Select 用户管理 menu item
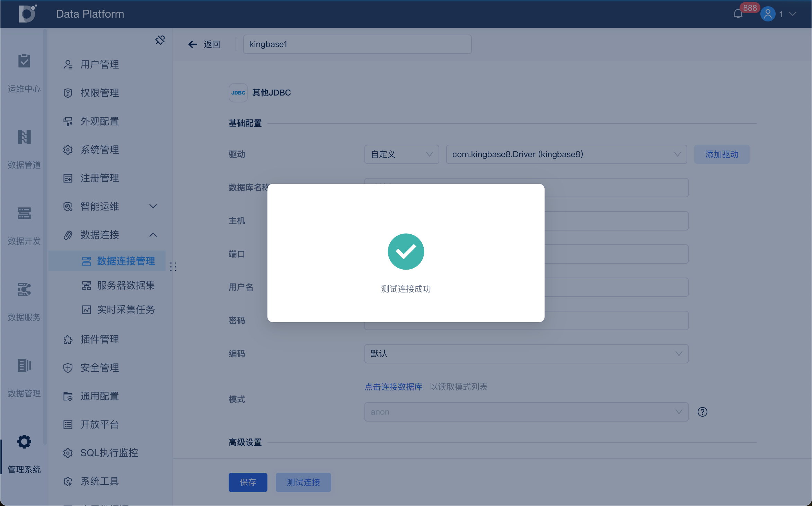This screenshot has height=506, width=812. coord(99,65)
